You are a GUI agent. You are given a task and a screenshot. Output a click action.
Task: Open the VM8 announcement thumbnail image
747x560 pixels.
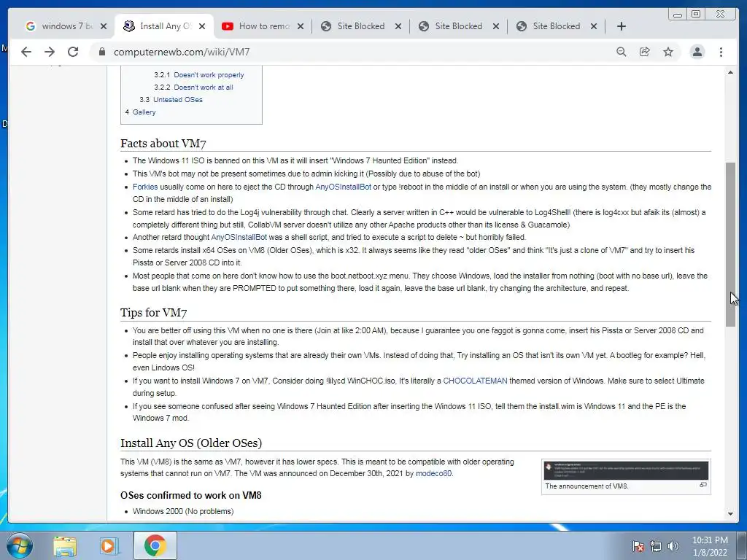click(626, 470)
